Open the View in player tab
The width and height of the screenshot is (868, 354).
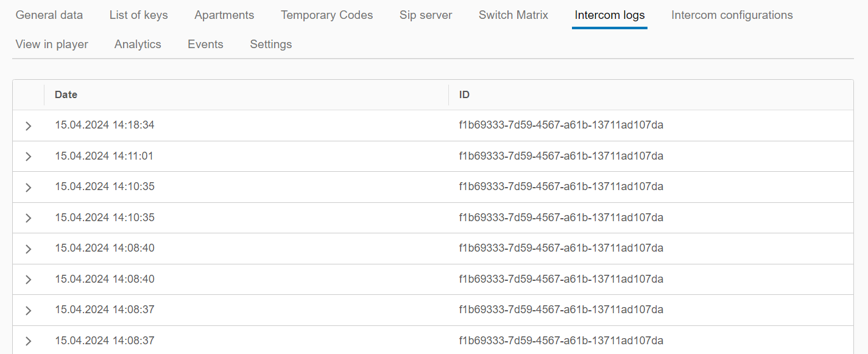pos(52,44)
